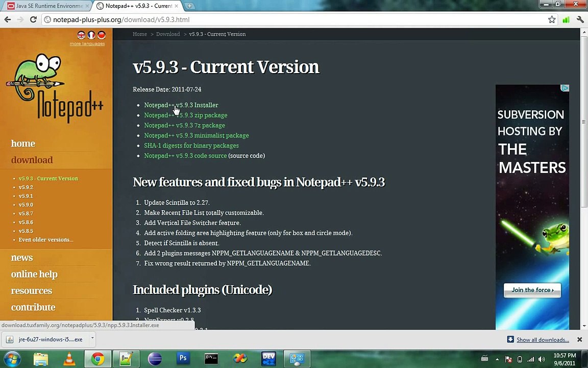This screenshot has height=368, width=588.
Task: Download Notepad++ v5.9.3 code source
Action: click(x=185, y=156)
